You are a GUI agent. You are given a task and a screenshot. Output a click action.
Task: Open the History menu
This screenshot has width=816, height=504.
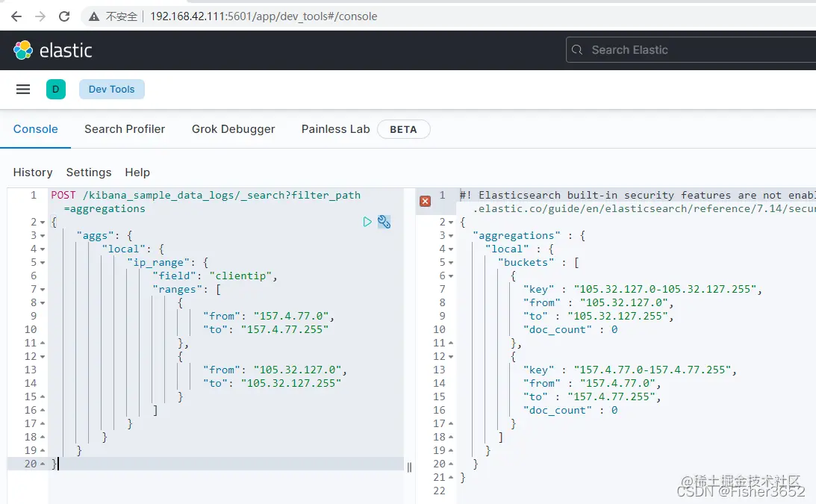33,172
